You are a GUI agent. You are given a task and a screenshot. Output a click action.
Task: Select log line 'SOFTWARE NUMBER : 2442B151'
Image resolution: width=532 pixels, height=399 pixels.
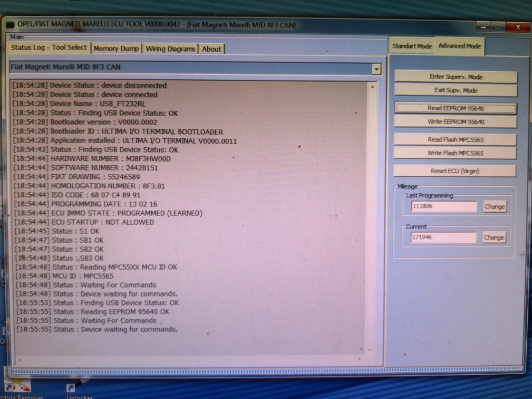point(86,168)
